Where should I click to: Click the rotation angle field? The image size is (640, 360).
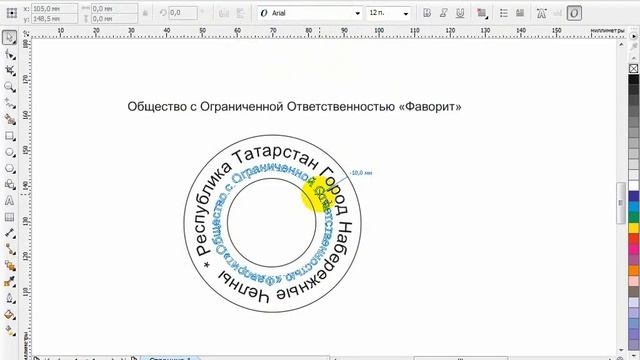pos(183,13)
